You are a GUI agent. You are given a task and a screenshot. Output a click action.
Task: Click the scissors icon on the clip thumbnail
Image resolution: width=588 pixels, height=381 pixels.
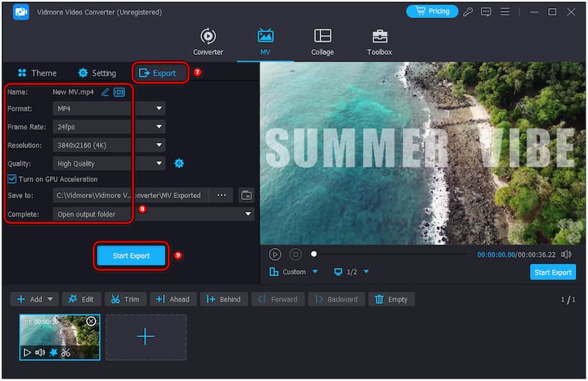click(x=65, y=353)
